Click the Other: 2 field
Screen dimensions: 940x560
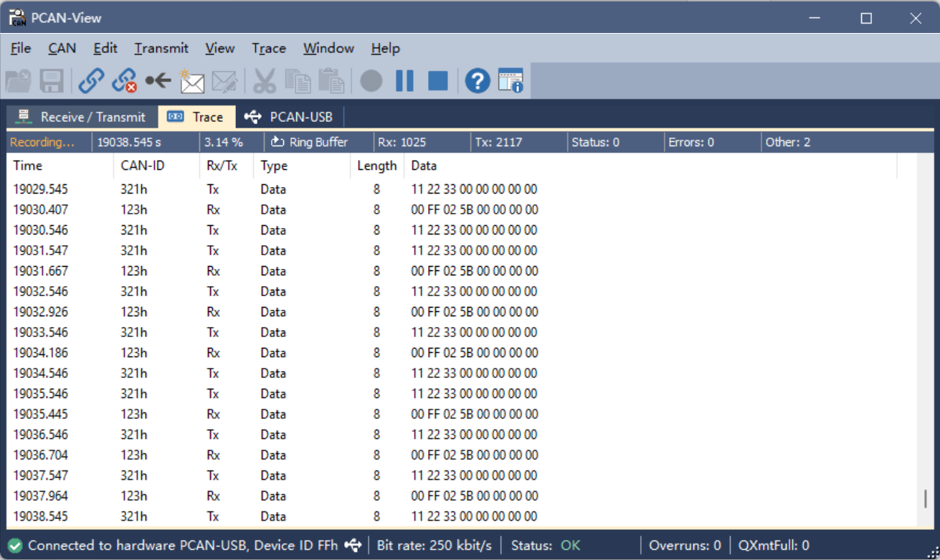pos(788,142)
